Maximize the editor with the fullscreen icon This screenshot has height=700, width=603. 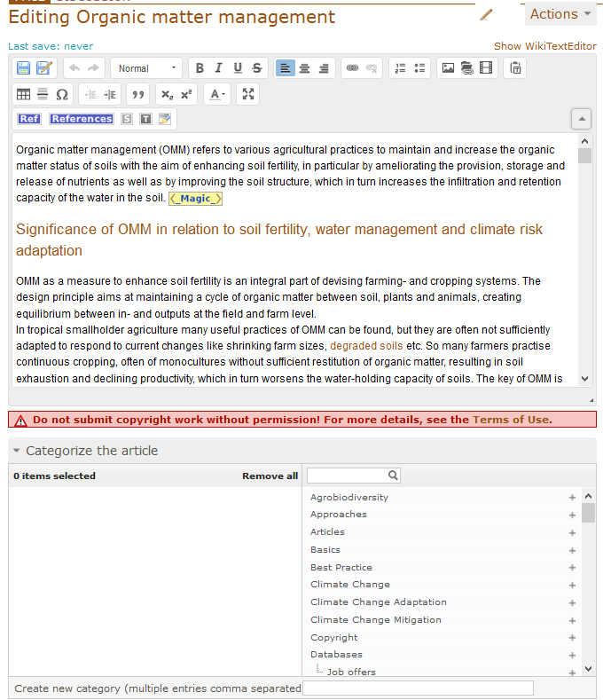tap(249, 94)
